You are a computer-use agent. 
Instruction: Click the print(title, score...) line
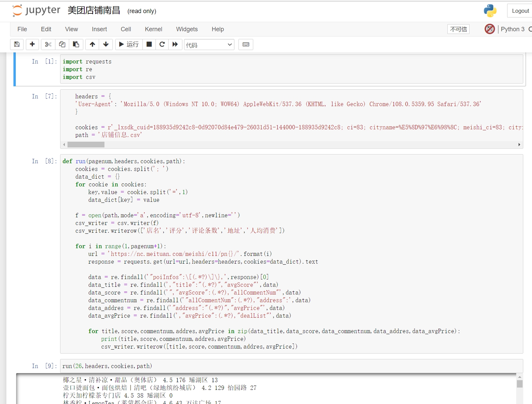click(173, 339)
